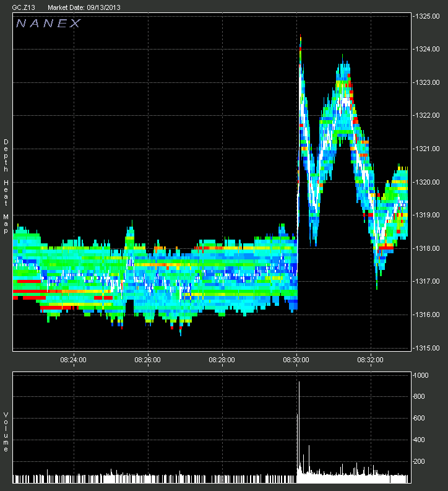Click the 1316.00 price axis label

[428, 315]
